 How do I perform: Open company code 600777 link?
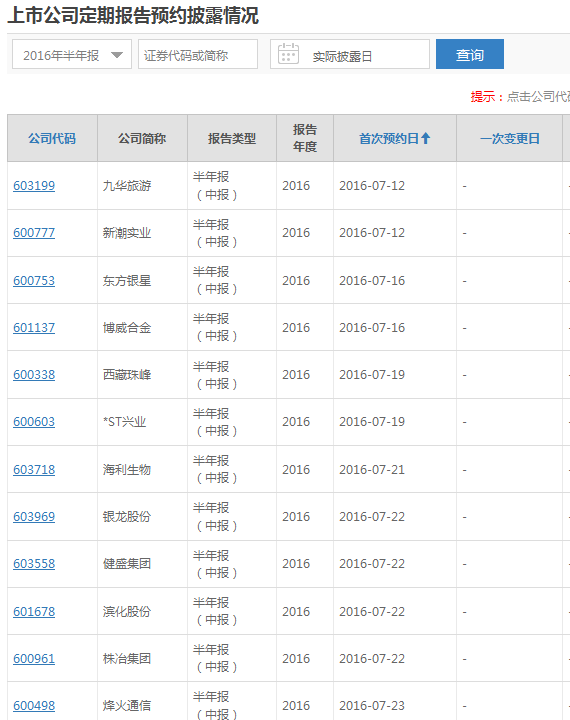tap(34, 233)
